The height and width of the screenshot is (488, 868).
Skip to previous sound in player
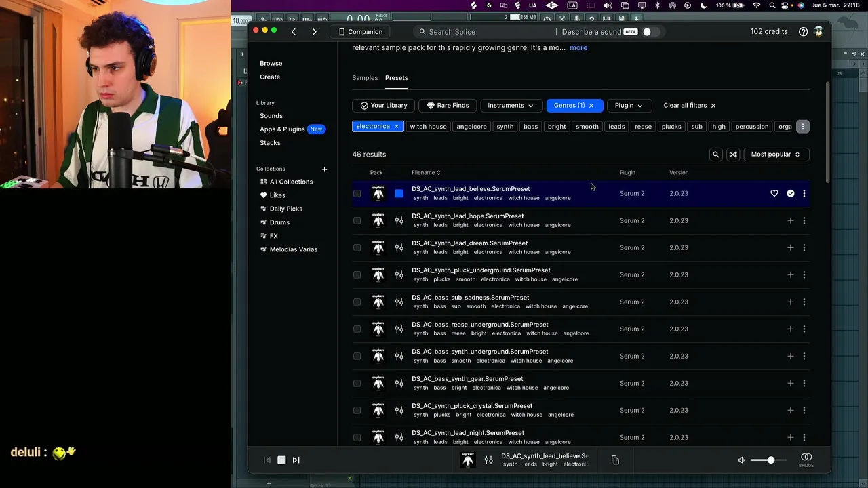coord(267,460)
